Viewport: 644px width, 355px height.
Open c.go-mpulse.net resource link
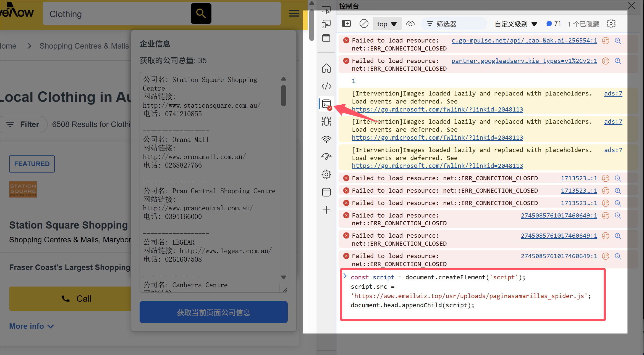[x=524, y=41]
